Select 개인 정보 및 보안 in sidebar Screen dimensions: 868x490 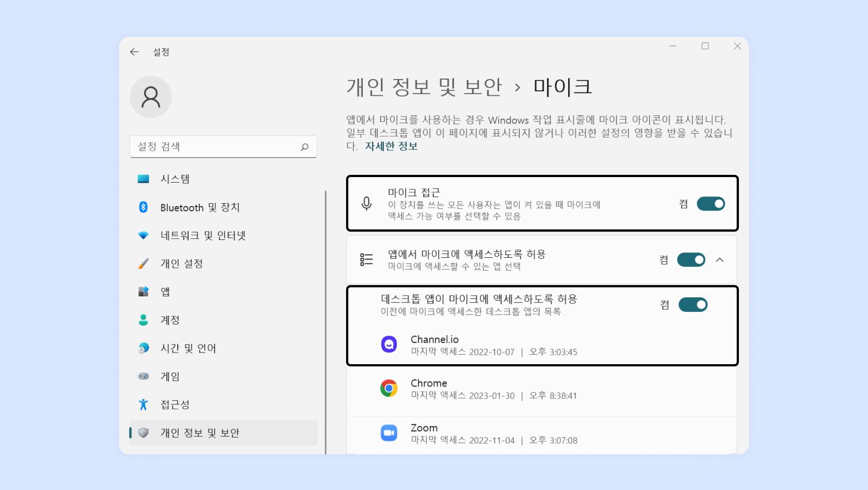click(224, 433)
